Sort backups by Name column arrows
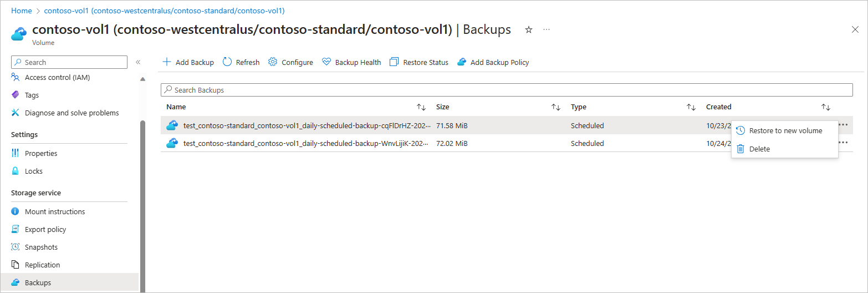This screenshot has width=868, height=293. (421, 107)
